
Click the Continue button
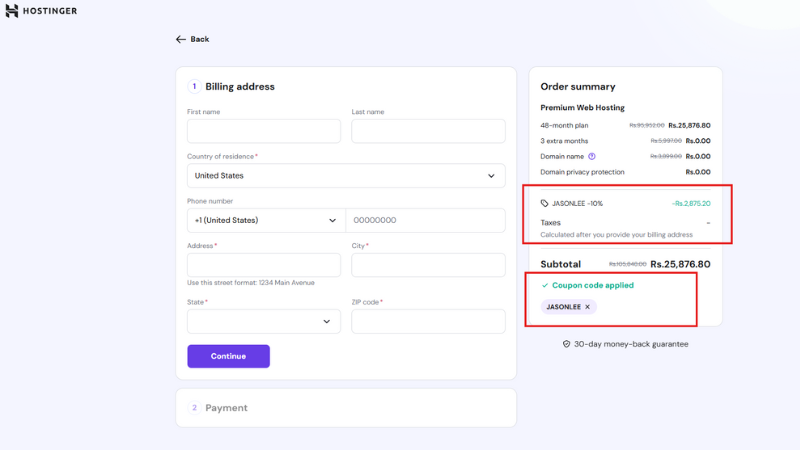229,356
